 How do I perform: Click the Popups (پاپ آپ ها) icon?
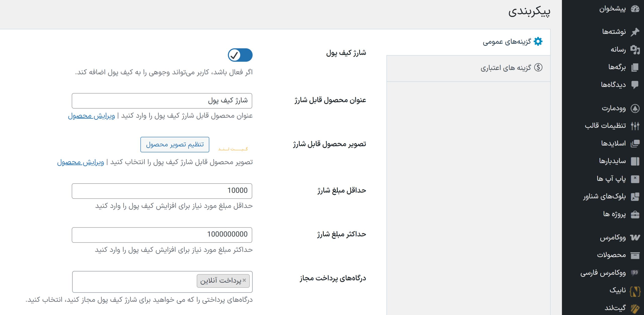(635, 179)
